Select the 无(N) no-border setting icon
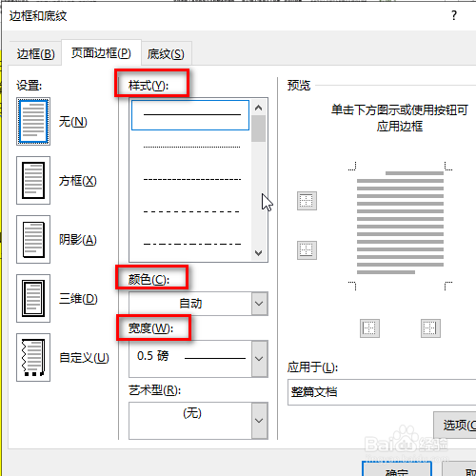The height and width of the screenshot is (476, 476). tap(33, 121)
